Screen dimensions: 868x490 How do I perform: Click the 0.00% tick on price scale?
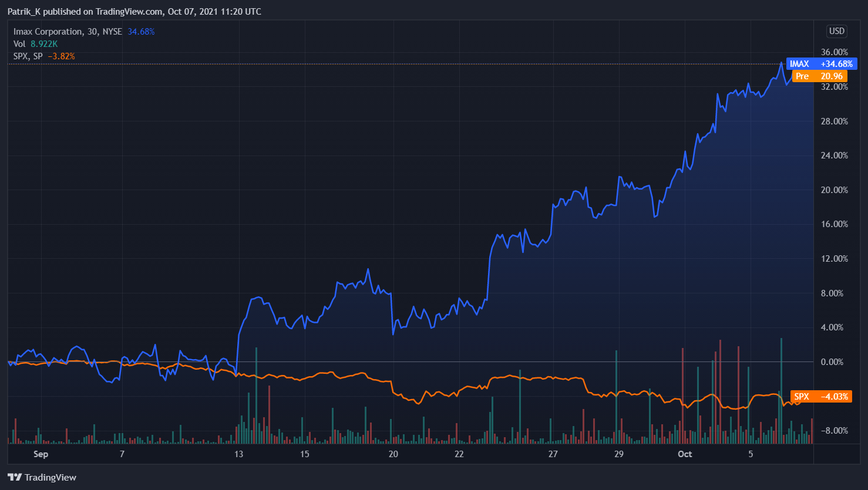coord(832,362)
